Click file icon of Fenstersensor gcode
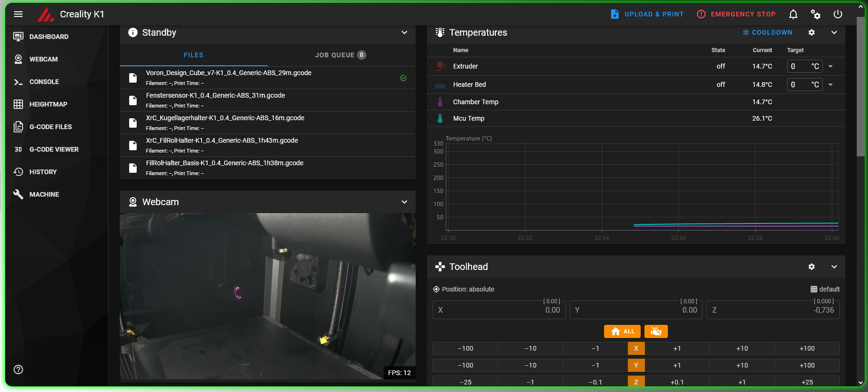The image size is (868, 392). click(133, 100)
